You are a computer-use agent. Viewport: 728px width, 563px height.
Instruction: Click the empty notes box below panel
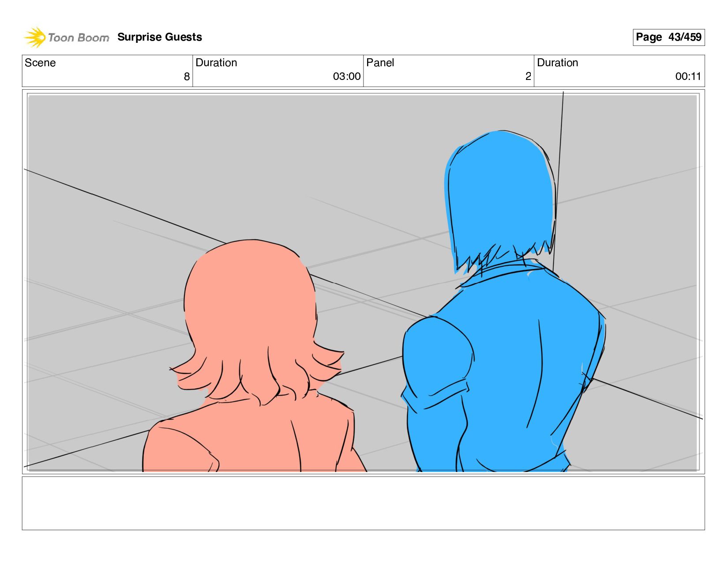[x=363, y=503]
